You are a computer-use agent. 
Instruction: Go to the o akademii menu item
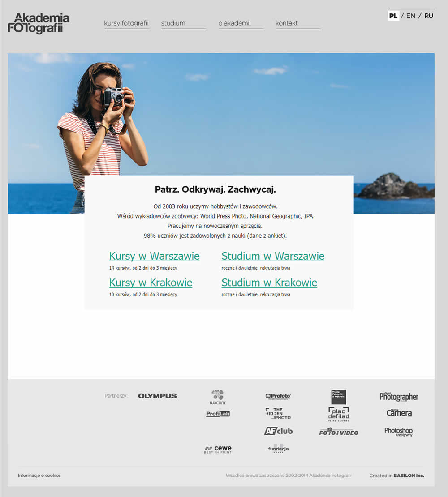(x=234, y=23)
